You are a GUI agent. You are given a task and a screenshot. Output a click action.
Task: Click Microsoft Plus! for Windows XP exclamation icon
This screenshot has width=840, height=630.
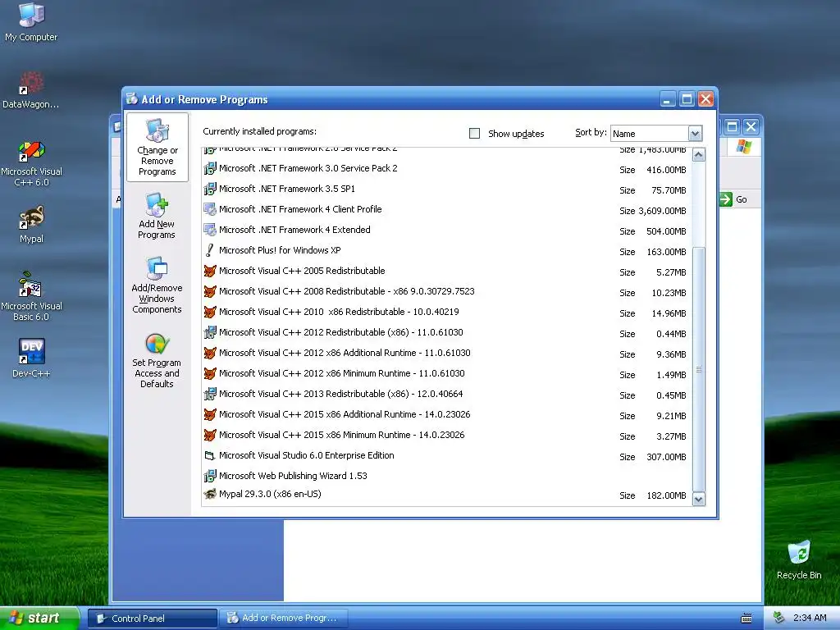(210, 251)
